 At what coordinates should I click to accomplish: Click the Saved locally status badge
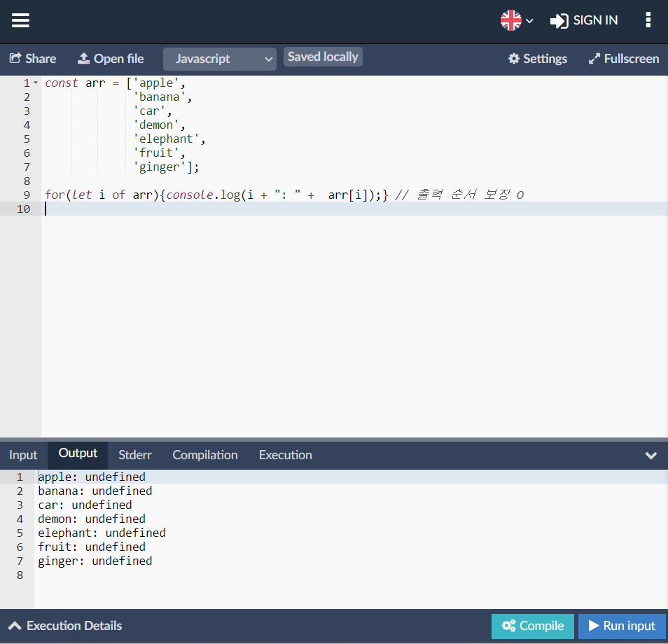(x=323, y=57)
